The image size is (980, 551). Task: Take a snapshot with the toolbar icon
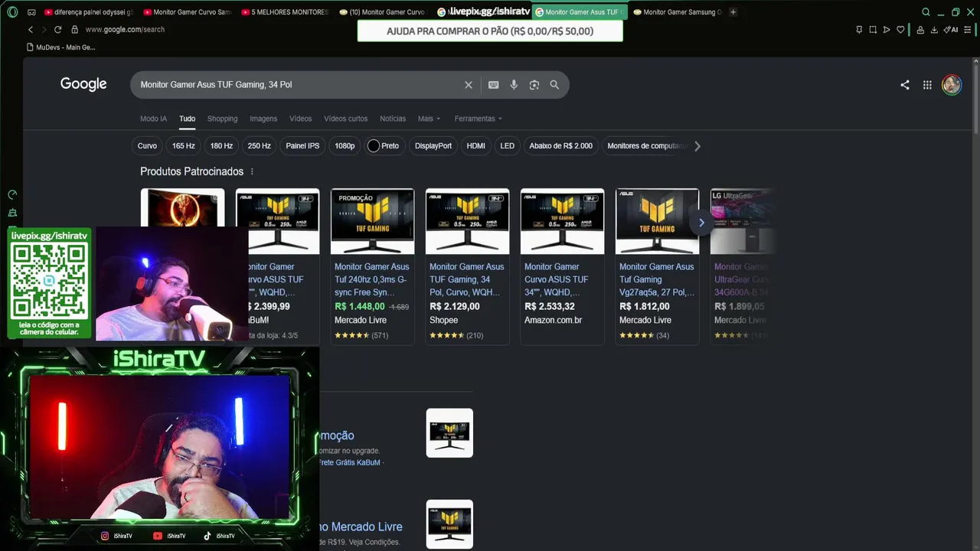[x=873, y=30]
